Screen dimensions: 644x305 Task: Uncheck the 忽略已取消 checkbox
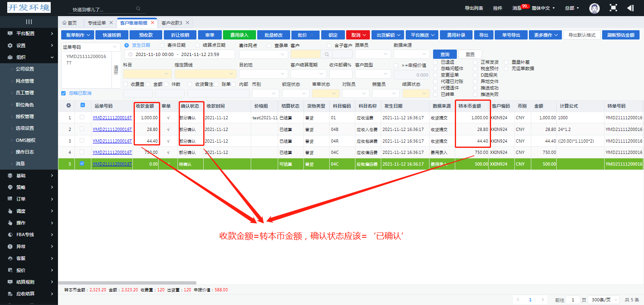63,93
